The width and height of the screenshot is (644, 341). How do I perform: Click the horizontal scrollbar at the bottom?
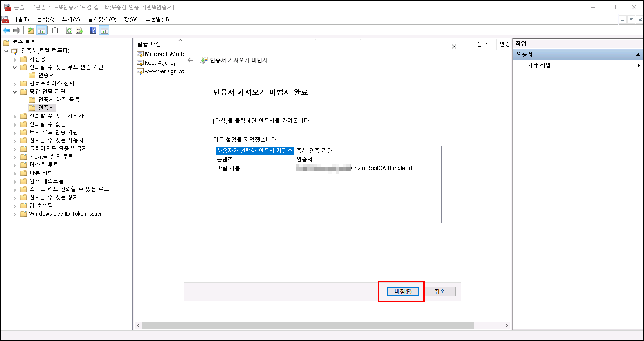pos(308,325)
